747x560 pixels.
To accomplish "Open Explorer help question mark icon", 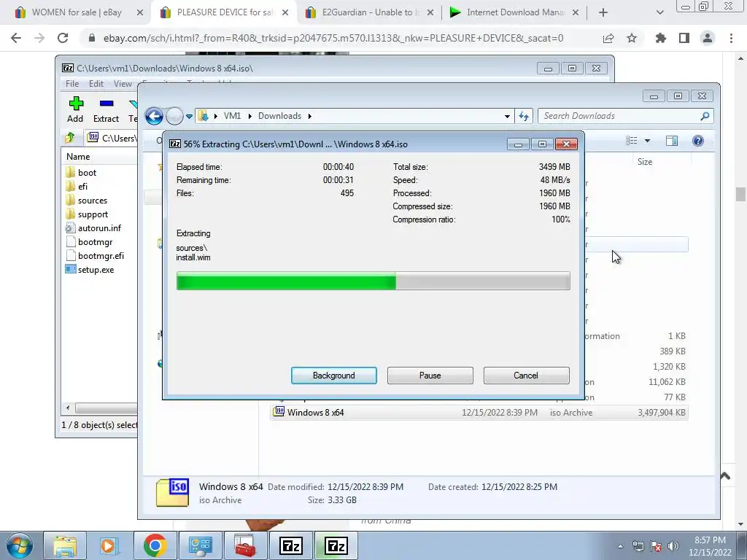I will click(x=698, y=141).
